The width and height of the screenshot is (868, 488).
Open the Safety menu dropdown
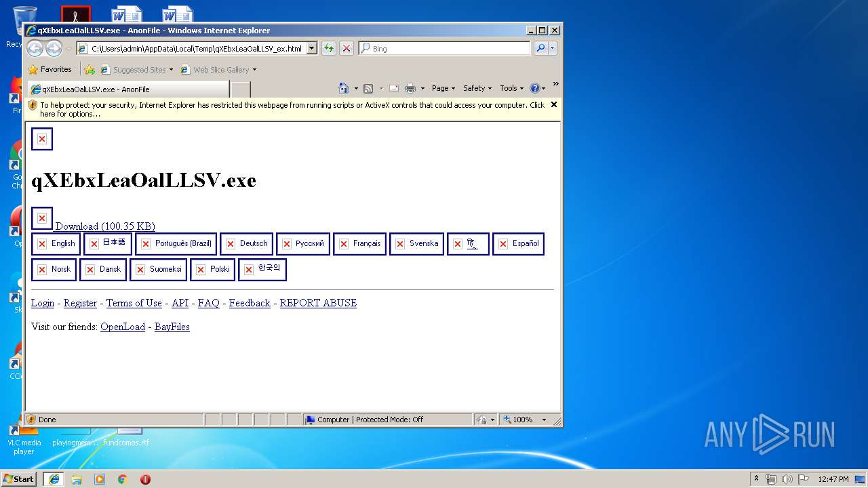[x=477, y=88]
